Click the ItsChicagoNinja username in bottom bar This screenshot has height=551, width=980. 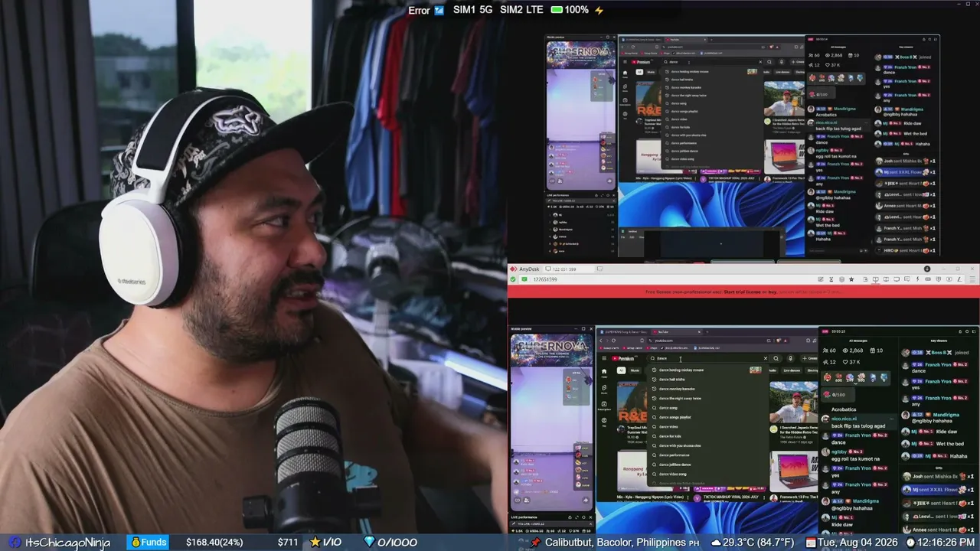click(x=67, y=543)
